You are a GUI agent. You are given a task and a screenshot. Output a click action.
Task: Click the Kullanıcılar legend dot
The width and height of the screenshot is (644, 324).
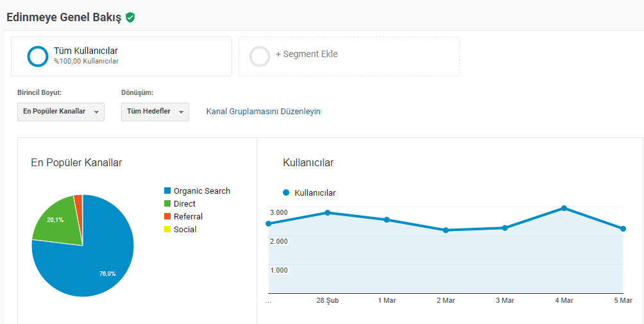(286, 192)
